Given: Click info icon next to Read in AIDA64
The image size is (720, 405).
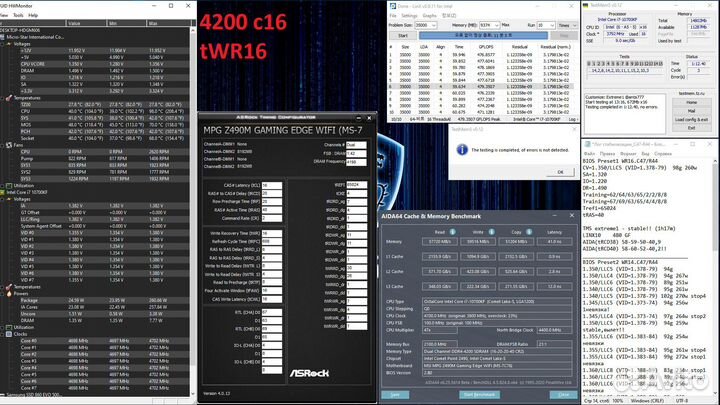Looking at the screenshot, I should click(x=452, y=232).
